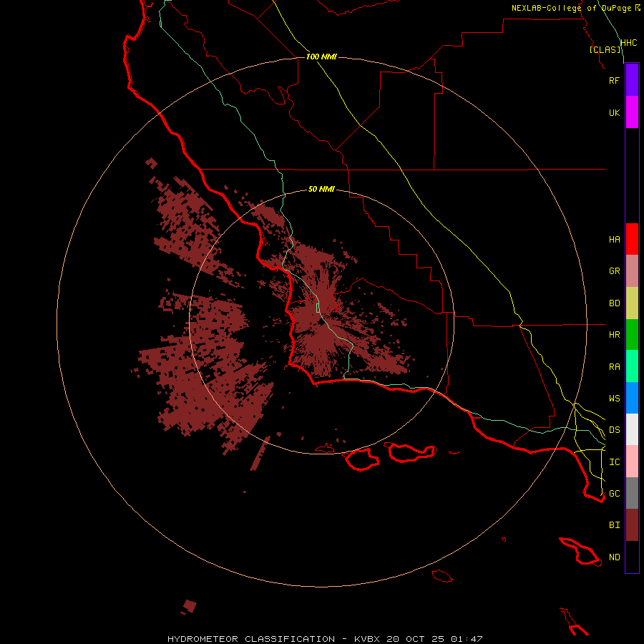Screen dimensions: 644x644
Task: Click the [CLAS] units label
Action: pyautogui.click(x=605, y=49)
